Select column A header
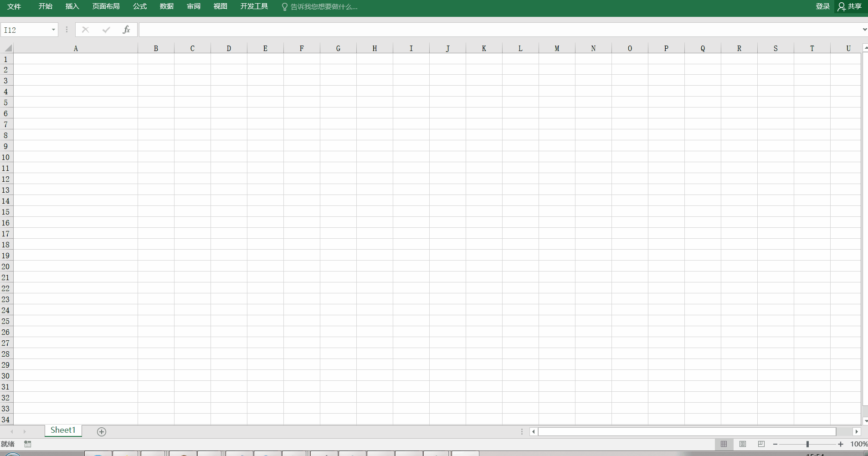This screenshot has width=868, height=456. click(76, 48)
